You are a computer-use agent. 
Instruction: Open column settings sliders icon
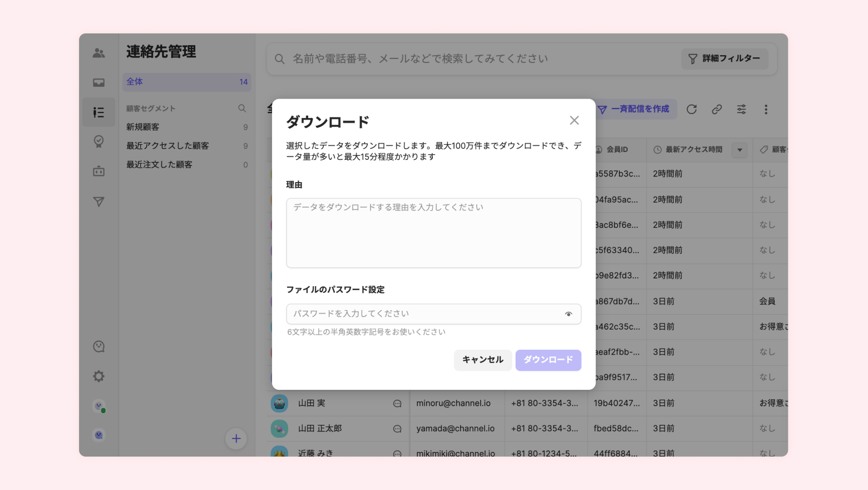point(741,109)
